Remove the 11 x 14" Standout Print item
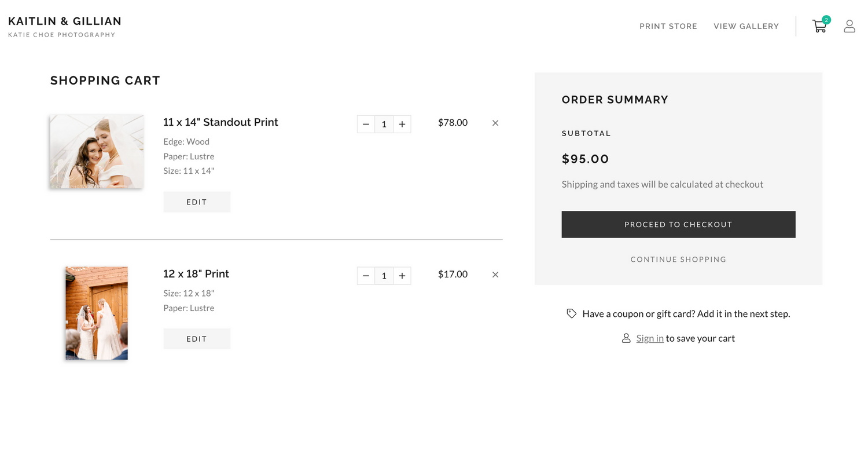868x457 pixels. (495, 123)
